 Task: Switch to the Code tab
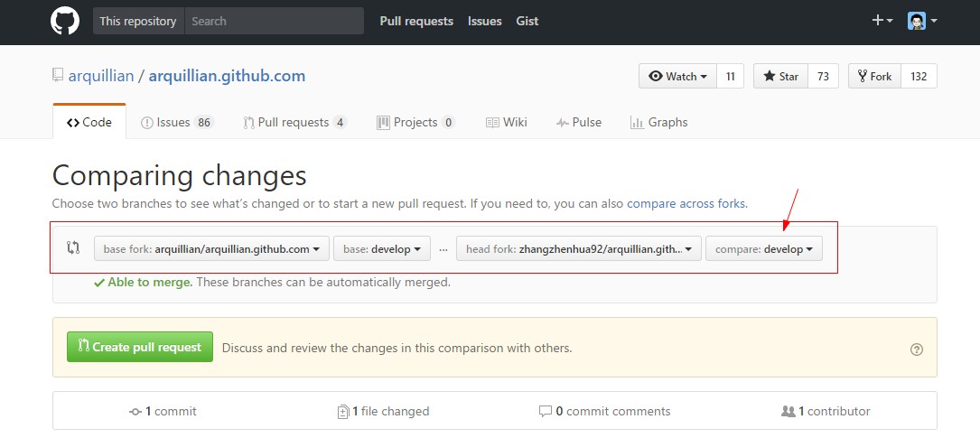click(x=89, y=122)
